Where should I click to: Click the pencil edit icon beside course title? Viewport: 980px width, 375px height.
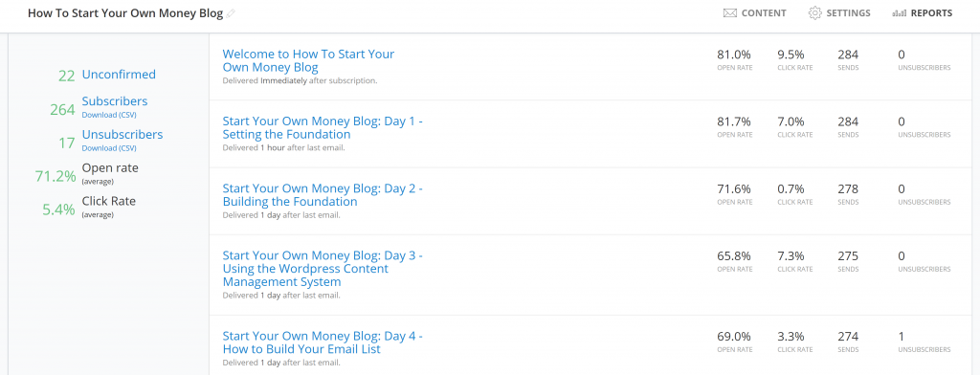[231, 13]
